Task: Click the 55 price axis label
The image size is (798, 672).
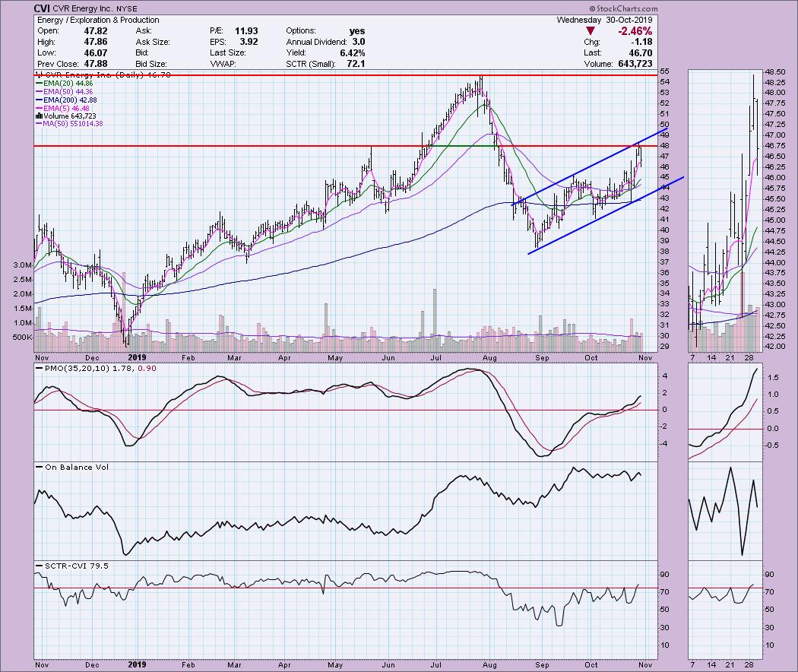Action: point(664,71)
